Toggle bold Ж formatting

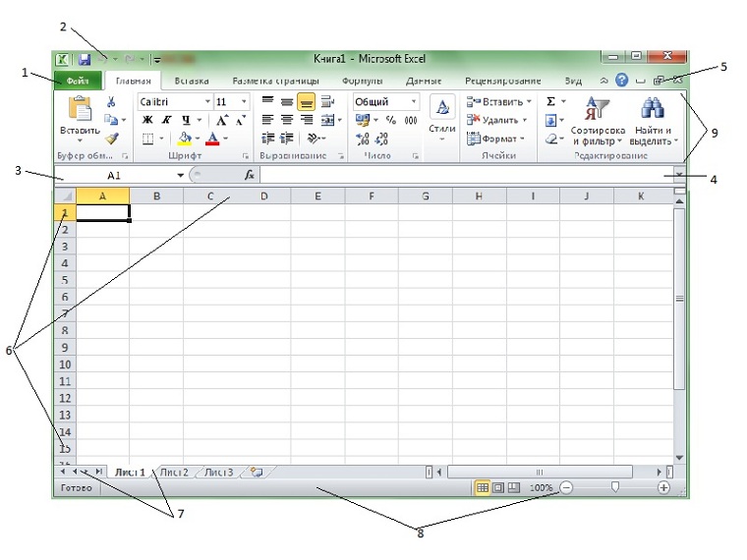(147, 120)
